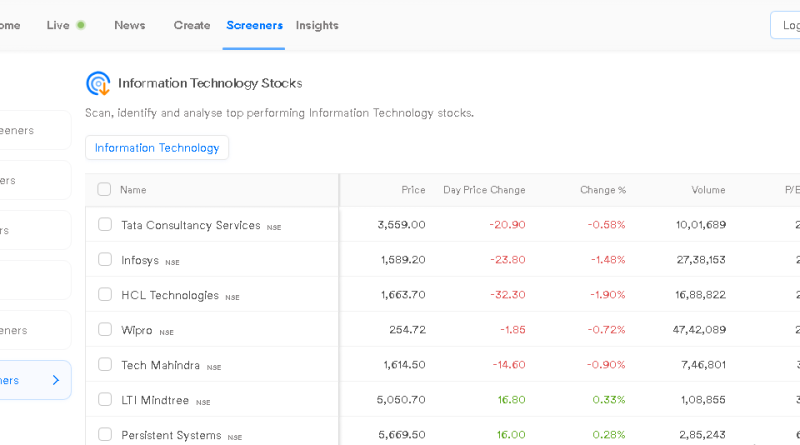Click the Log in button at top right
The image size is (800, 445).
[x=786, y=25]
